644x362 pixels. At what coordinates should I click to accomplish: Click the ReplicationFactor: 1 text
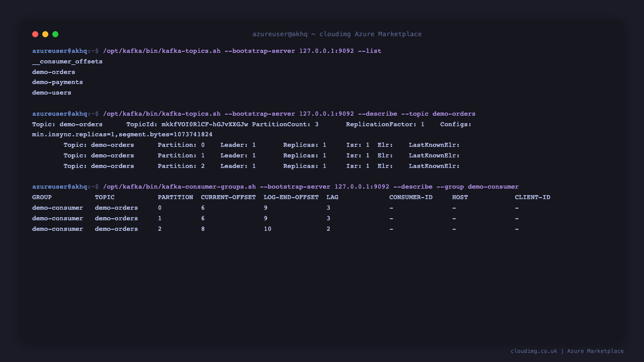pyautogui.click(x=385, y=124)
